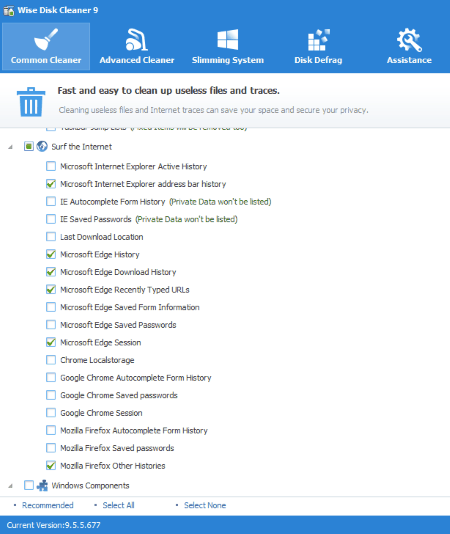This screenshot has height=534, width=450.
Task: Uncheck Microsoft Edge History
Action: point(51,254)
